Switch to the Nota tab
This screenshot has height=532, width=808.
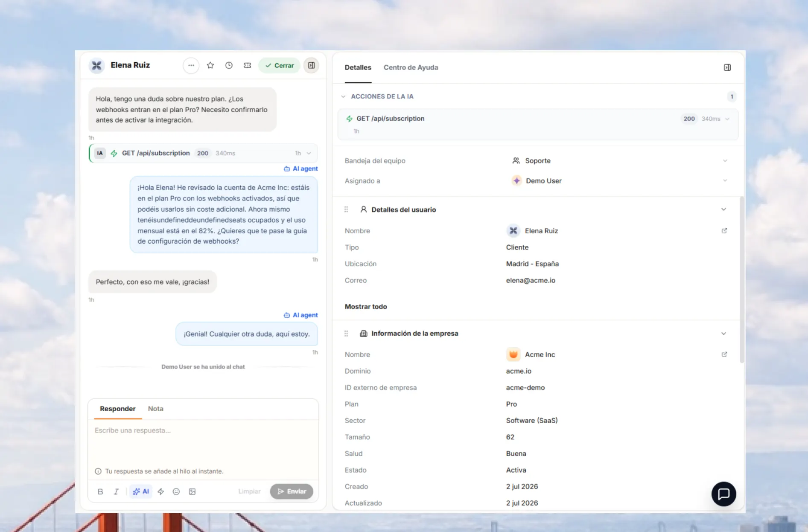point(155,409)
